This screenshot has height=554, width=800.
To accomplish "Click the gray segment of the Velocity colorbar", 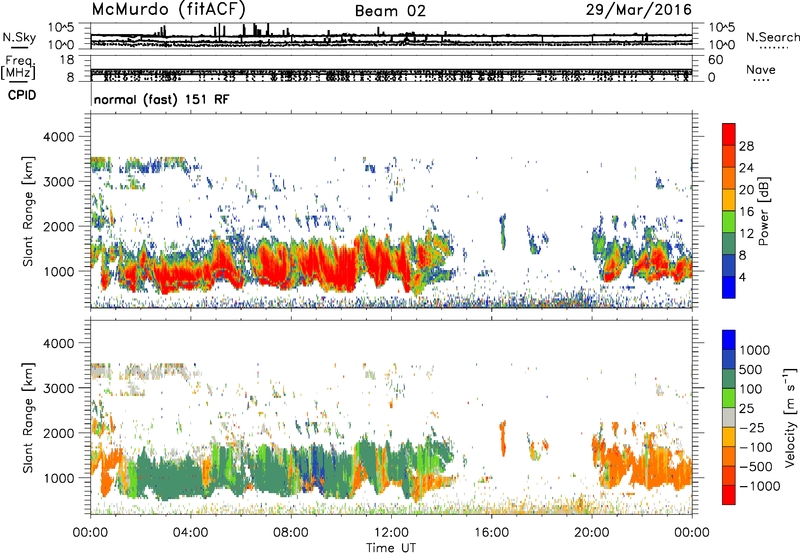I will (729, 417).
